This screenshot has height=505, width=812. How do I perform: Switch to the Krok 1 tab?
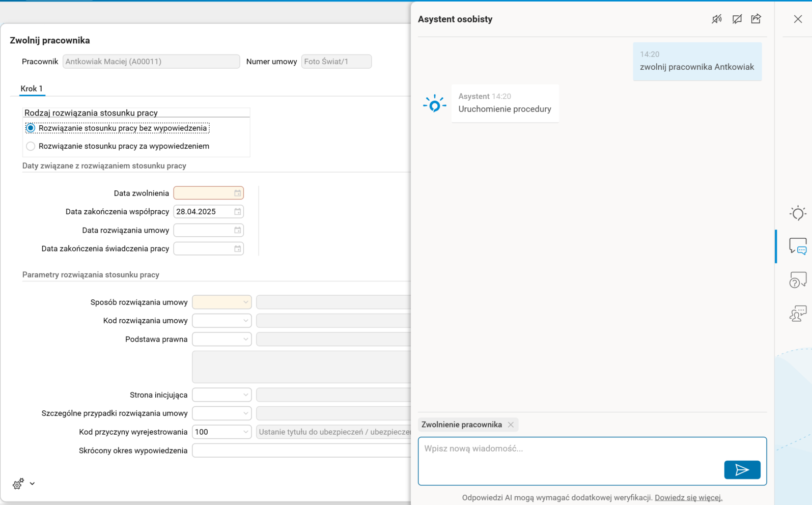pyautogui.click(x=32, y=89)
